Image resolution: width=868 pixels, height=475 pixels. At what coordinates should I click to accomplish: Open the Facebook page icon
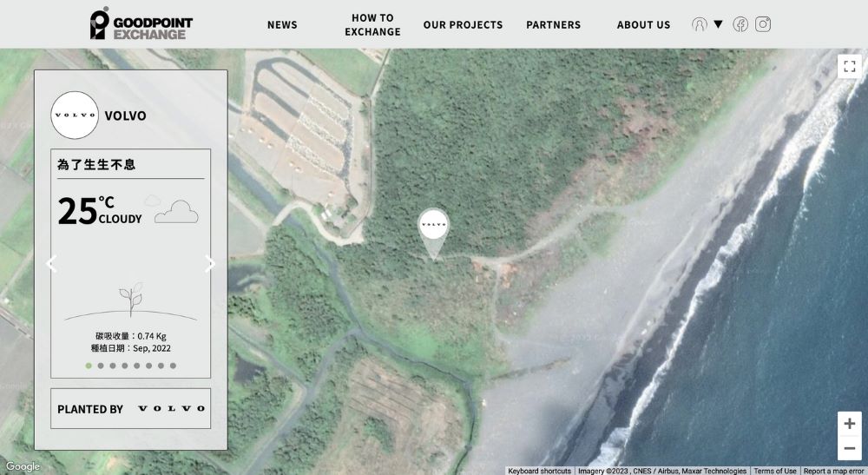[740, 24]
